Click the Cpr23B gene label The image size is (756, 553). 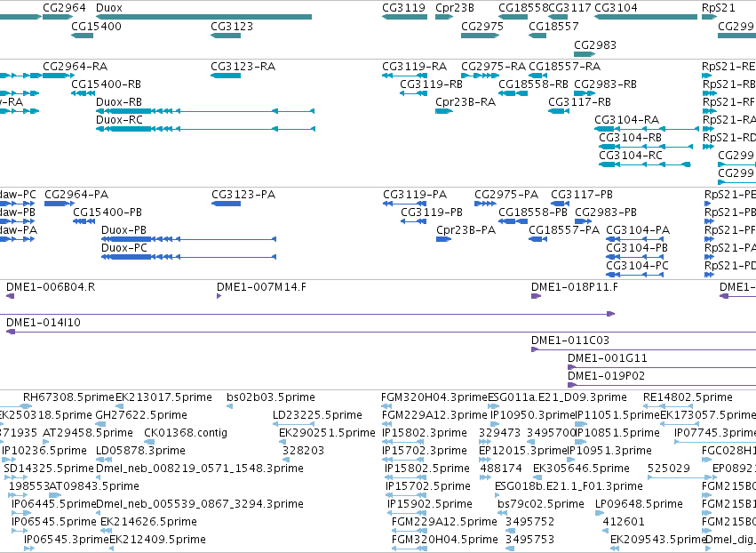click(455, 8)
